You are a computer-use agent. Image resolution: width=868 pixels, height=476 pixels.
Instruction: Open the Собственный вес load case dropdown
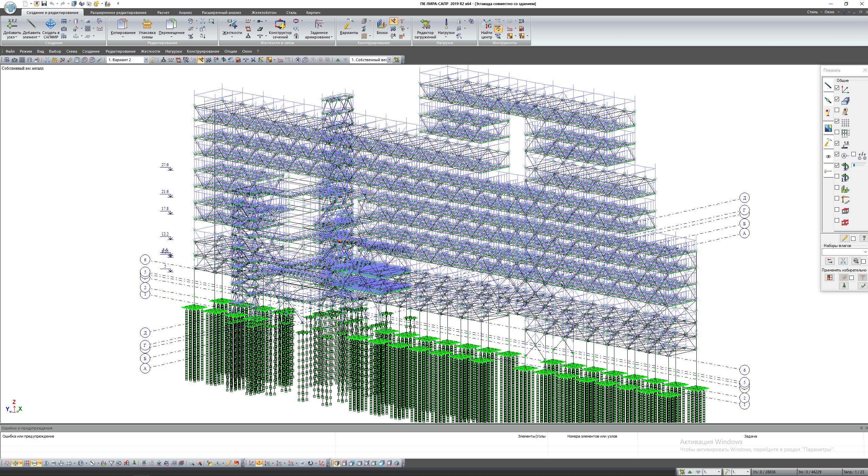click(389, 60)
